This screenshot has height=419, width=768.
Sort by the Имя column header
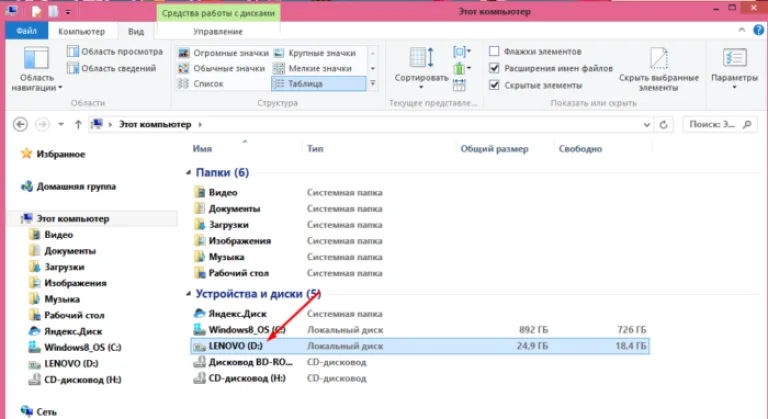coord(202,148)
